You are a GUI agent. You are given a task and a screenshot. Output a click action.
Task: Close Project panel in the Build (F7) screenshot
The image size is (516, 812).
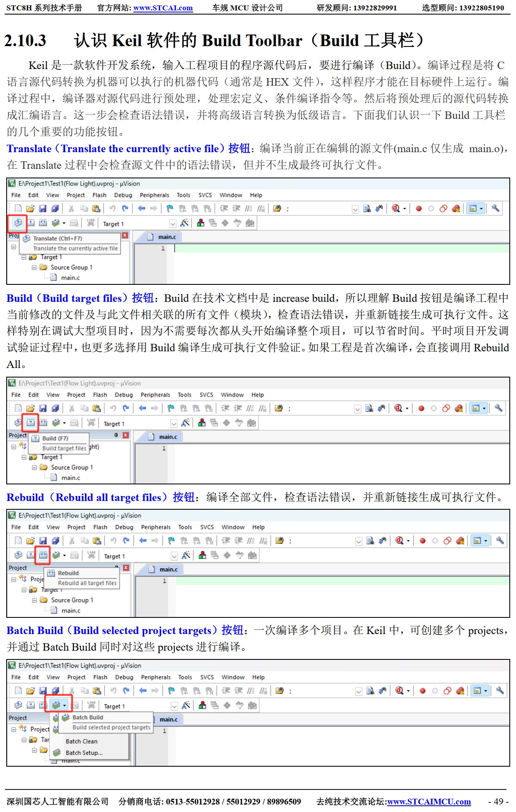125,435
